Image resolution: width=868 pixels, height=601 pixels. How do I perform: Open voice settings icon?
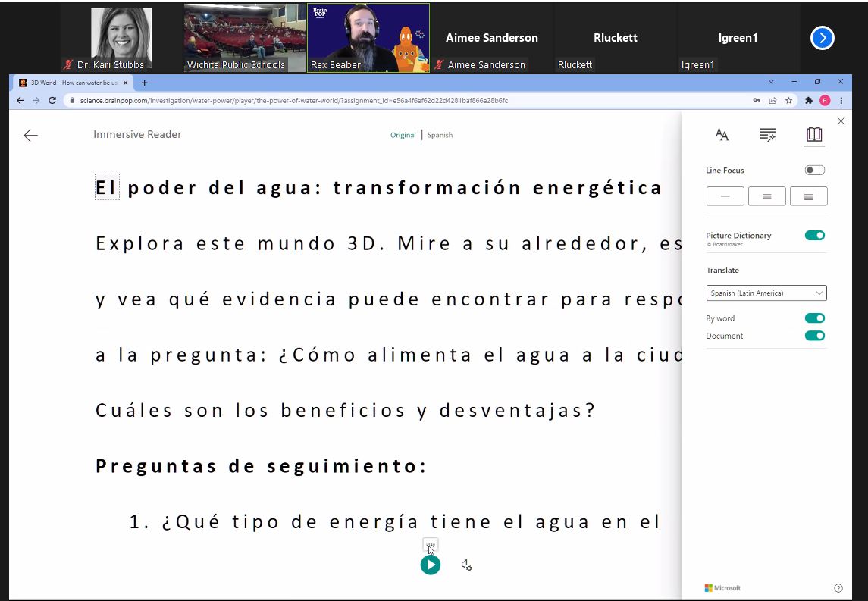click(x=466, y=565)
